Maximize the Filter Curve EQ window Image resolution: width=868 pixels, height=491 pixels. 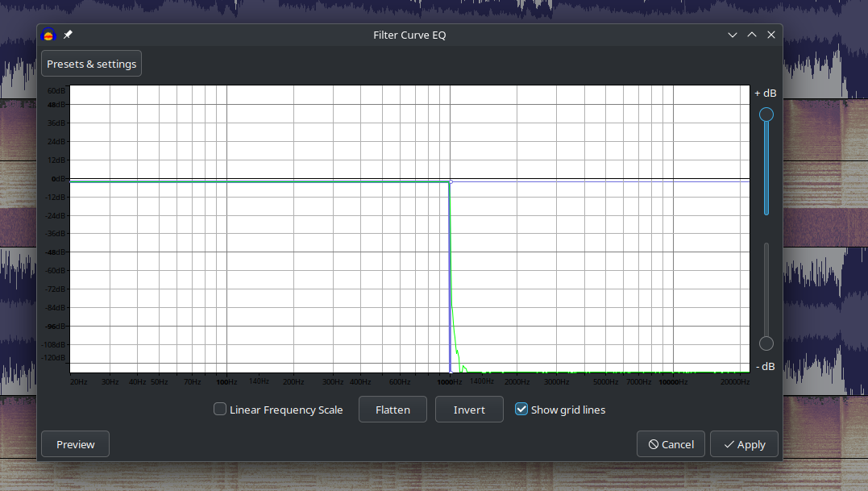point(752,35)
